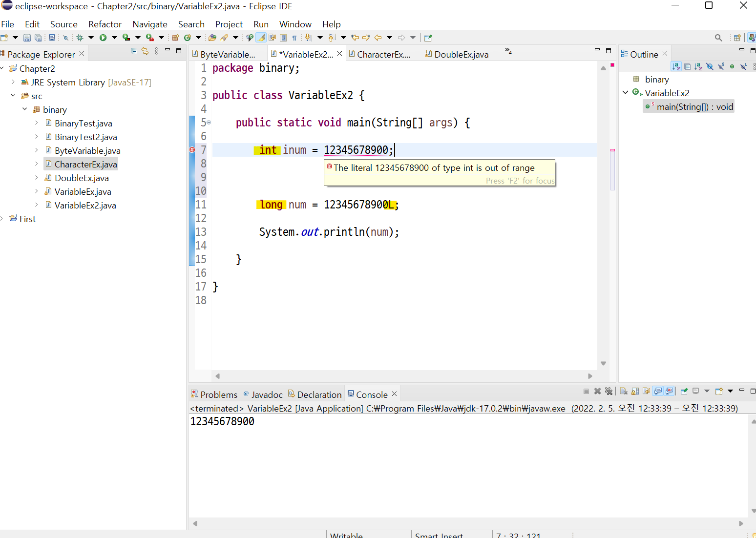Toggle Hide Non-Public Members green dot
Viewport: 756px width, 538px height.
tap(732, 66)
